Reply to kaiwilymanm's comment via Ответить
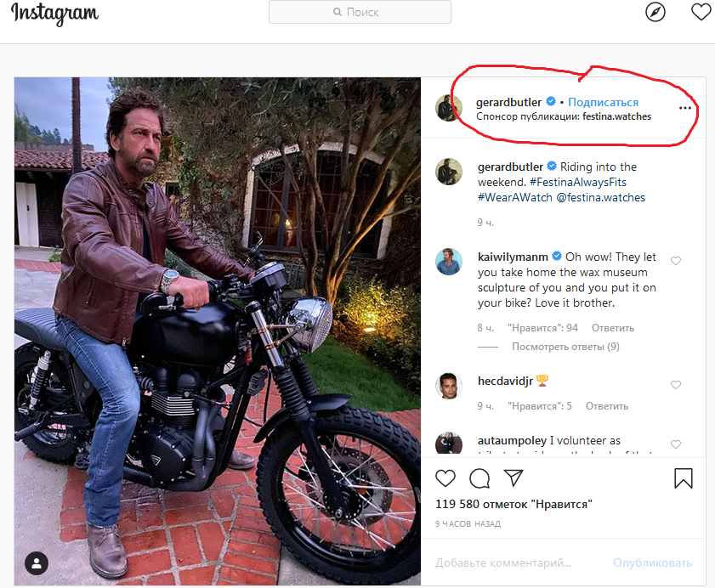715x588 pixels. (613, 328)
